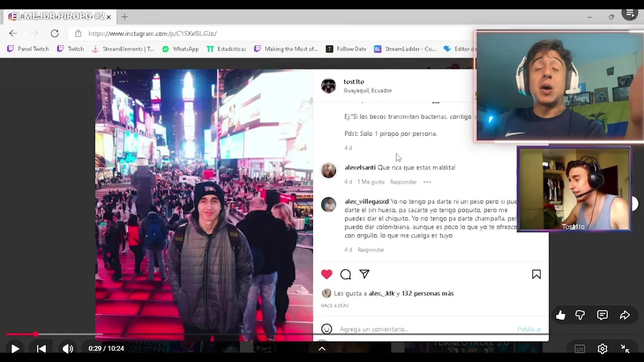Open more options on alexelsanti comment
This screenshot has width=644, height=362.
click(427, 182)
